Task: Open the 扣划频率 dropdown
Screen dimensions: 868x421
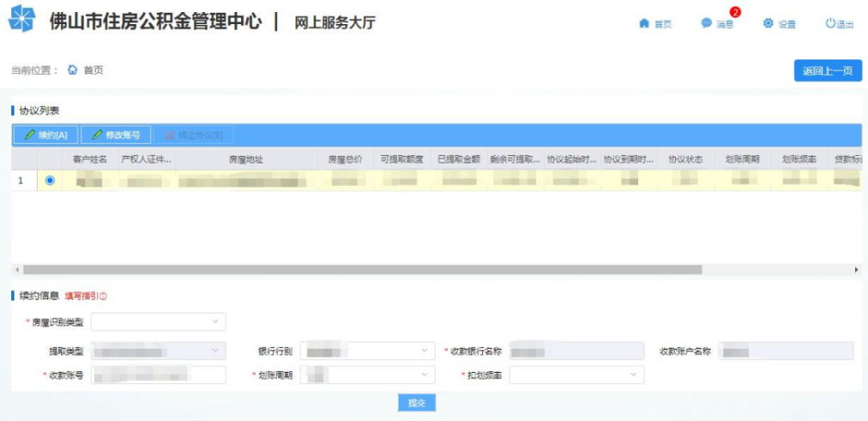Action: pyautogui.click(x=577, y=375)
